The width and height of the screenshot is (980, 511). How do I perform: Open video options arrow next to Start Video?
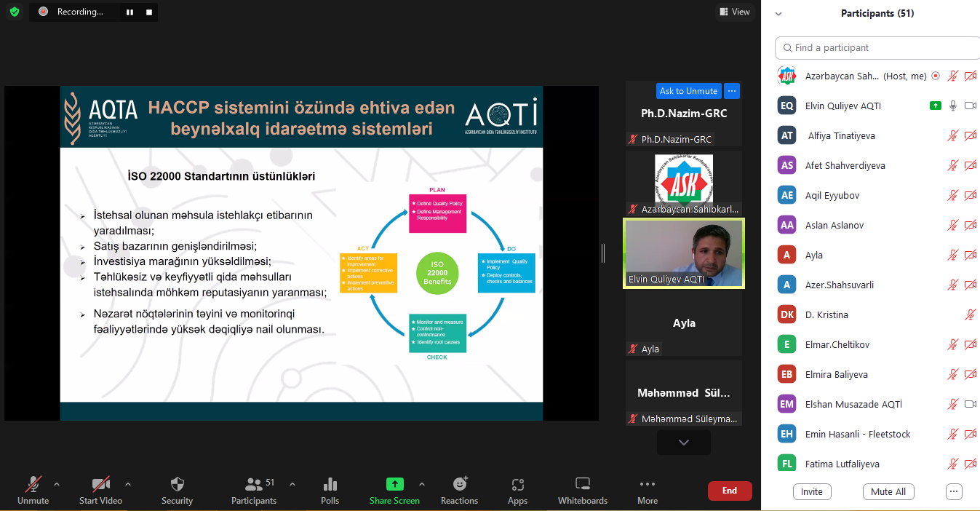click(128, 484)
